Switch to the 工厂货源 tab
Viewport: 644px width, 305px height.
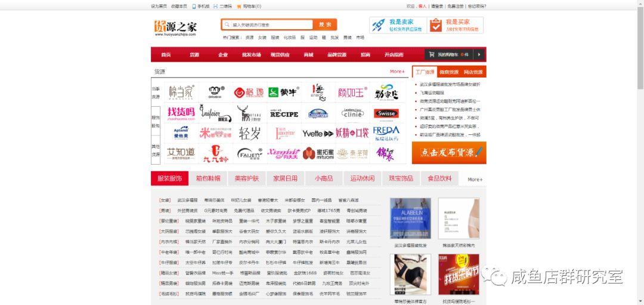pos(425,72)
